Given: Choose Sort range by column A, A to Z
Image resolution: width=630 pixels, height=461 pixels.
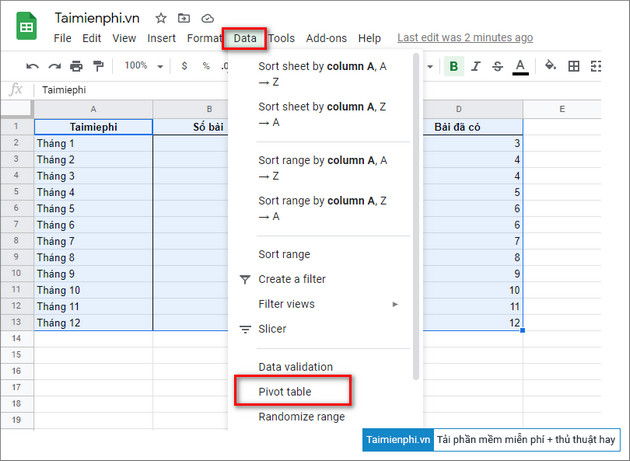Looking at the screenshot, I should tap(325, 168).
